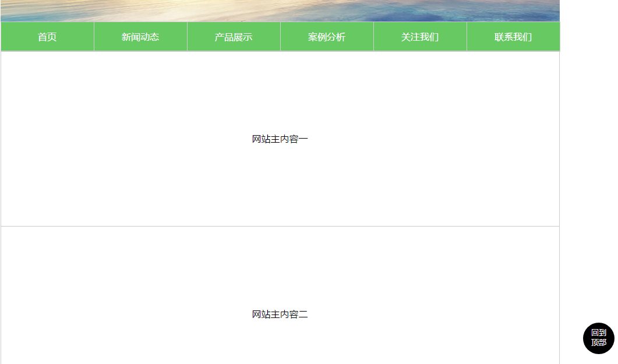Image resolution: width=618 pixels, height=364 pixels.
Task: Return to page top with 回到顶部
Action: (598, 338)
